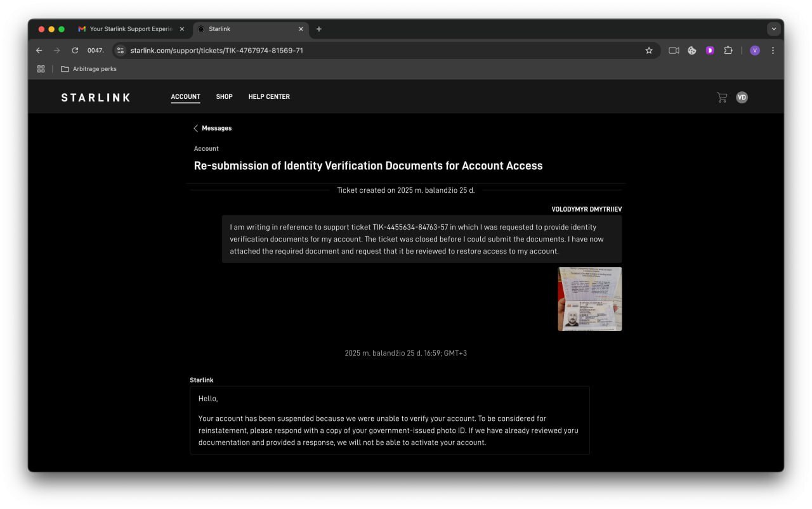Open a new browser tab
The width and height of the screenshot is (812, 509).
click(318, 29)
